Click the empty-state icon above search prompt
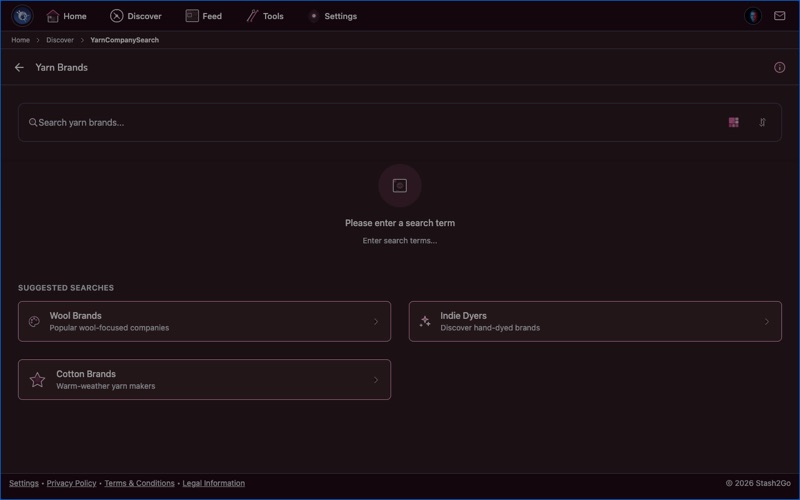This screenshot has width=800, height=500. (x=400, y=186)
